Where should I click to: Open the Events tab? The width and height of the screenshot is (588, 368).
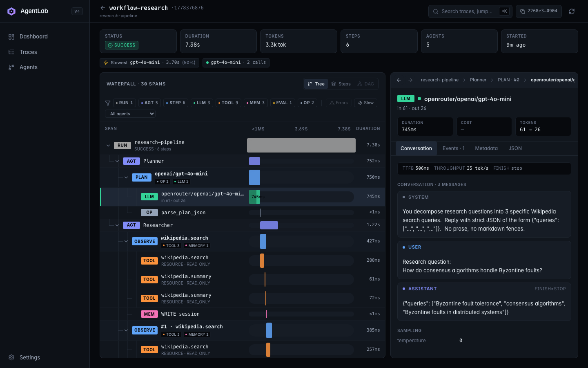pos(454,148)
